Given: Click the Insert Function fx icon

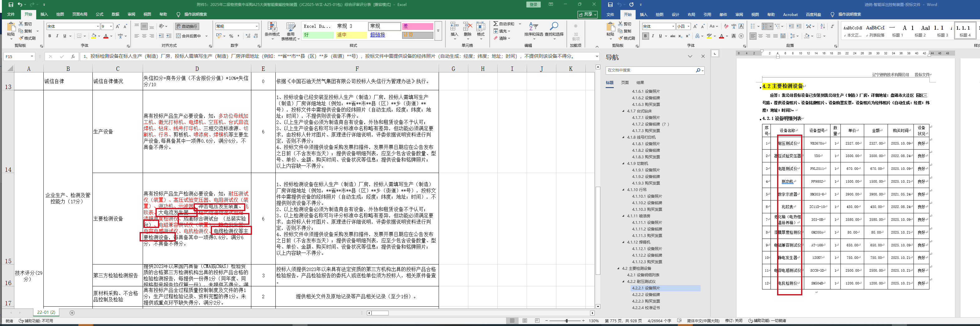Looking at the screenshot, I should tap(73, 56).
